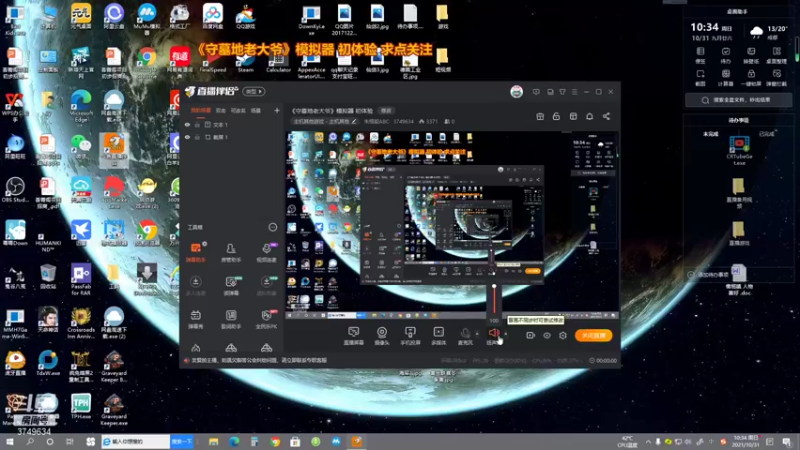Image resolution: width=800 pixels, height=450 pixels.
Task: Open the 弹幕秀 tool
Action: 196,319
